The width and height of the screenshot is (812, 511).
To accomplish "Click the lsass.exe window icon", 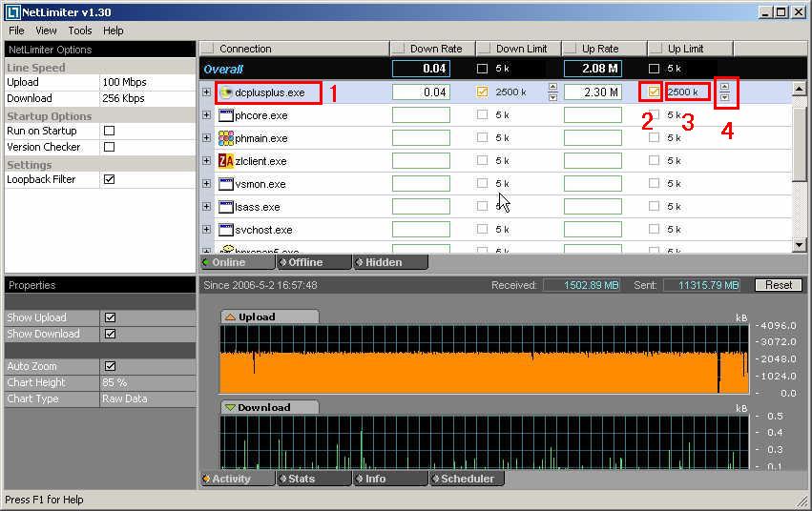I will tap(226, 207).
